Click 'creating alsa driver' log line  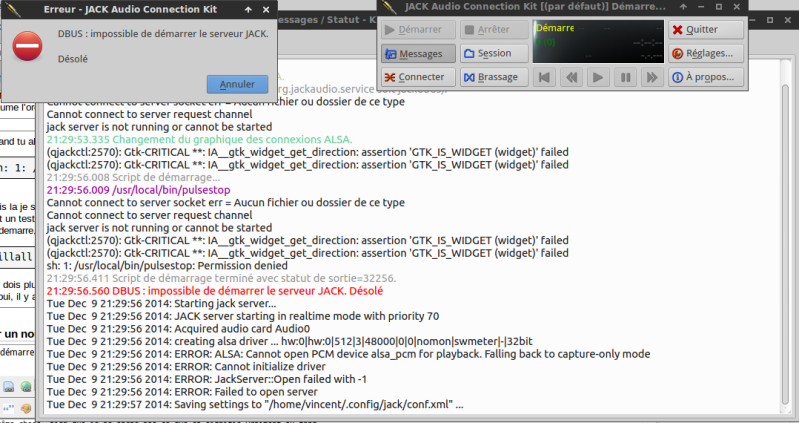click(289, 341)
